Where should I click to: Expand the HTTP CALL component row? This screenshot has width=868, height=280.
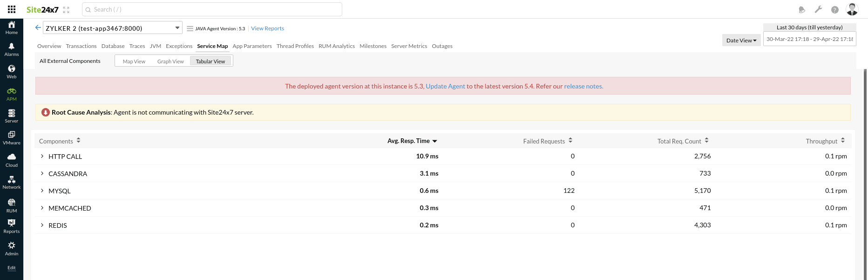[x=42, y=157]
